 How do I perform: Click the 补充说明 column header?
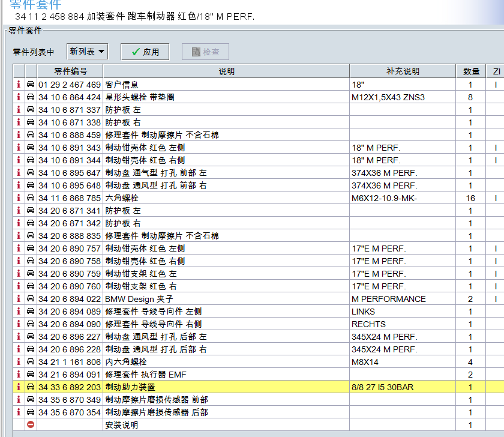click(x=403, y=71)
